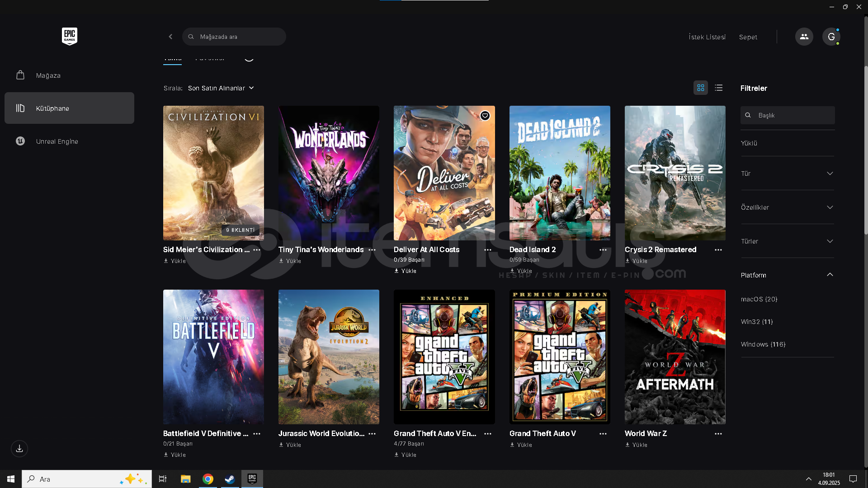The width and height of the screenshot is (868, 488).
Task: Open options for Grand Theft Auto V Premium
Action: (603, 434)
